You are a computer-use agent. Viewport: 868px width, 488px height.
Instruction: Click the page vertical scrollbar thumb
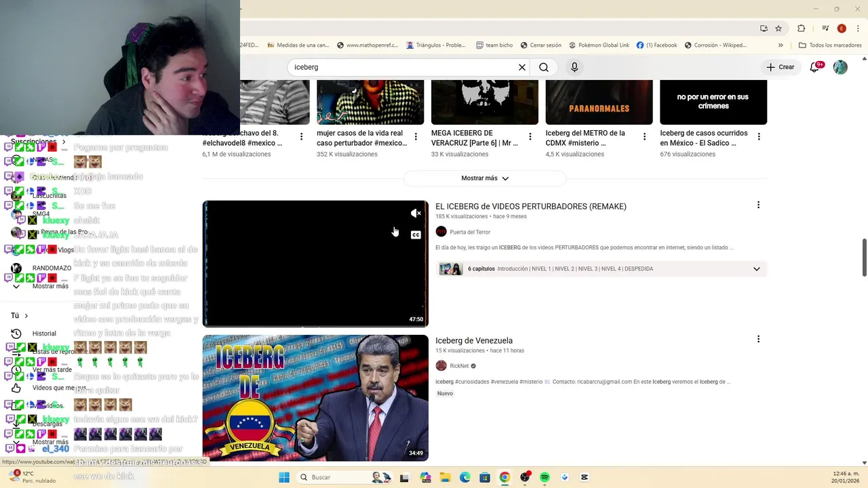[x=864, y=257]
